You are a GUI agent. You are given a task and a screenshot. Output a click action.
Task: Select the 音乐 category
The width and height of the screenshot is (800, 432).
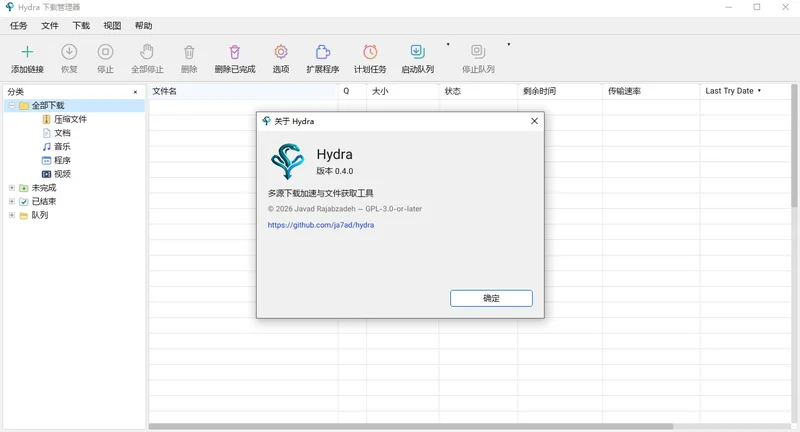point(62,147)
